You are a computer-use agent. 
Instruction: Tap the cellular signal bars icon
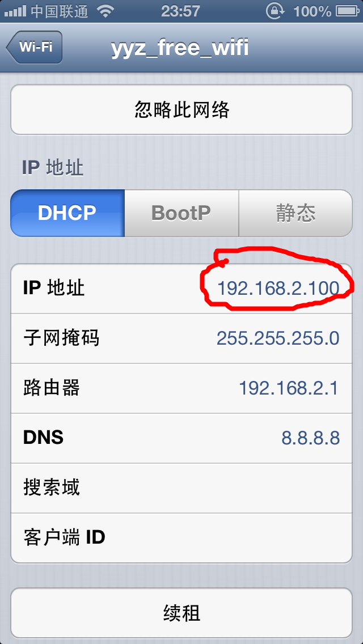point(15,11)
